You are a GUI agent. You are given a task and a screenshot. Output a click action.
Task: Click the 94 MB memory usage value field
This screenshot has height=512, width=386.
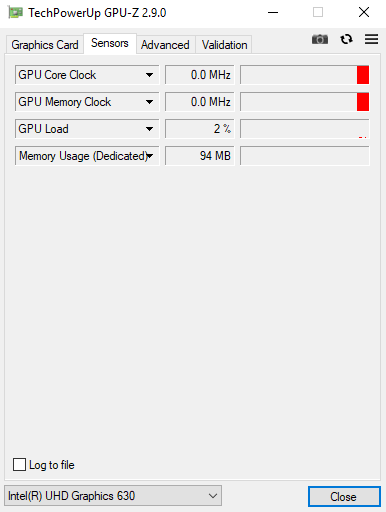(200, 156)
